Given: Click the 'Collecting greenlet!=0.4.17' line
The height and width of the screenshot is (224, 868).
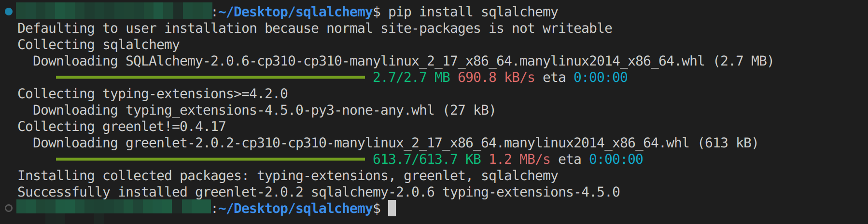Looking at the screenshot, I should coord(122,126).
